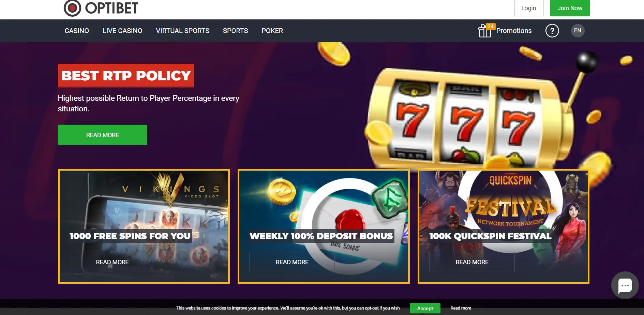This screenshot has width=644, height=315.
Task: Click the Join Now button
Action: [570, 8]
